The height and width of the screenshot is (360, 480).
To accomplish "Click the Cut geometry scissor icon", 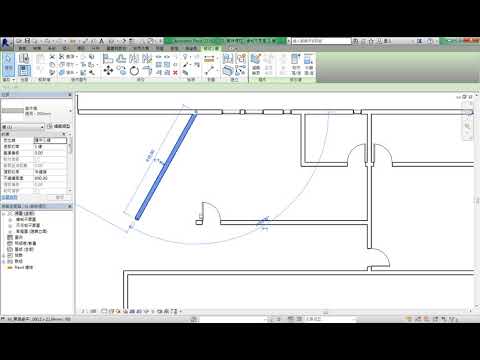I will click(x=61, y=57).
